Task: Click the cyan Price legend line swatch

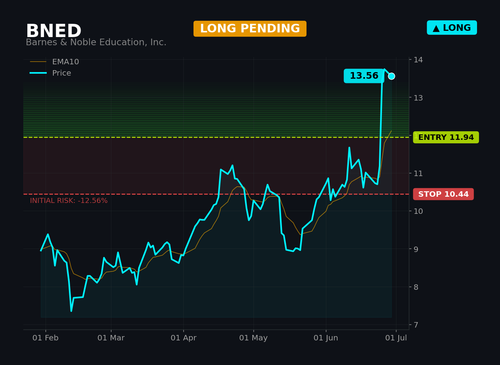Action: click(x=38, y=73)
